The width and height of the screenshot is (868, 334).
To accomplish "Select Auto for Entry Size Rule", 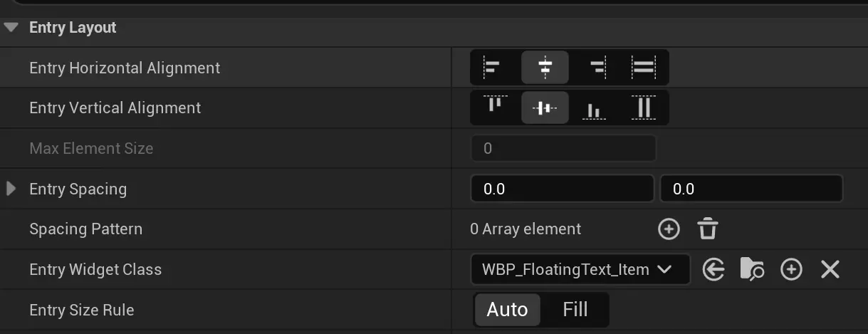I will click(x=507, y=310).
